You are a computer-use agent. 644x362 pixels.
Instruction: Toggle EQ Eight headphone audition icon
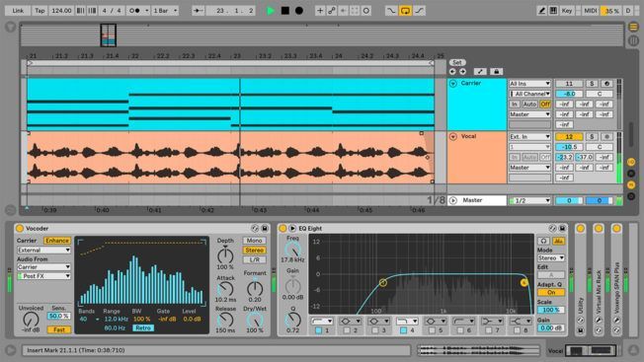pyautogui.click(x=544, y=241)
